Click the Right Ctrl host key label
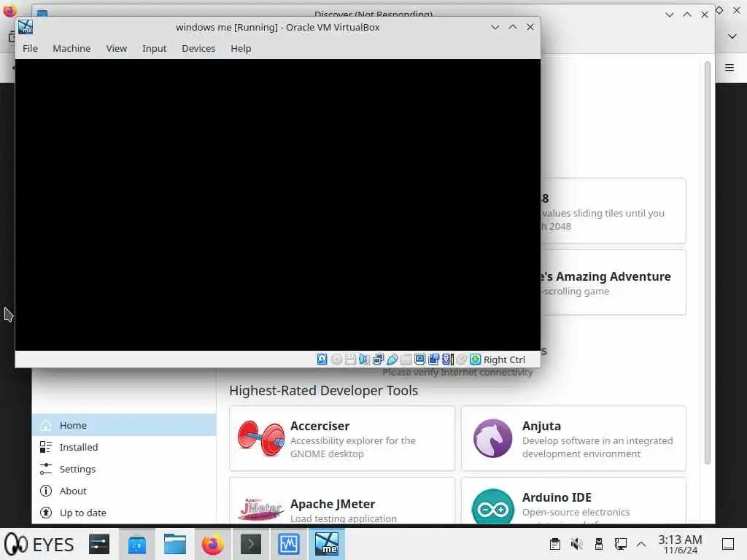Image resolution: width=747 pixels, height=560 pixels. [x=504, y=360]
